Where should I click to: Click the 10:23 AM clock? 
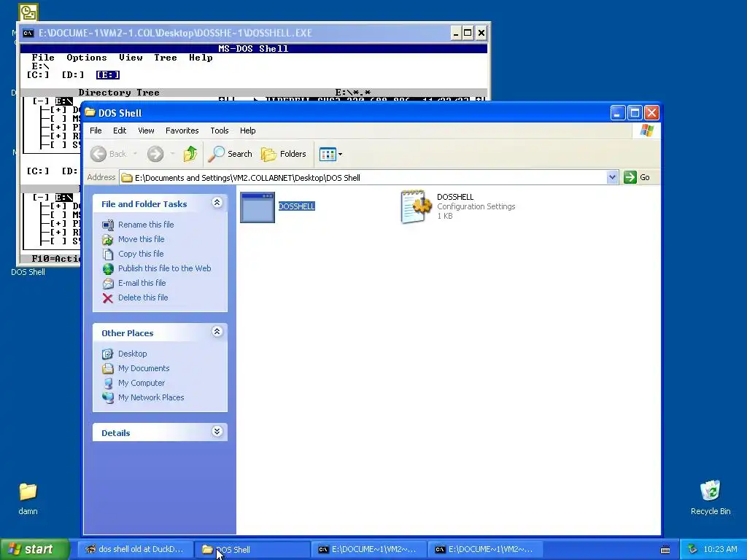(720, 549)
